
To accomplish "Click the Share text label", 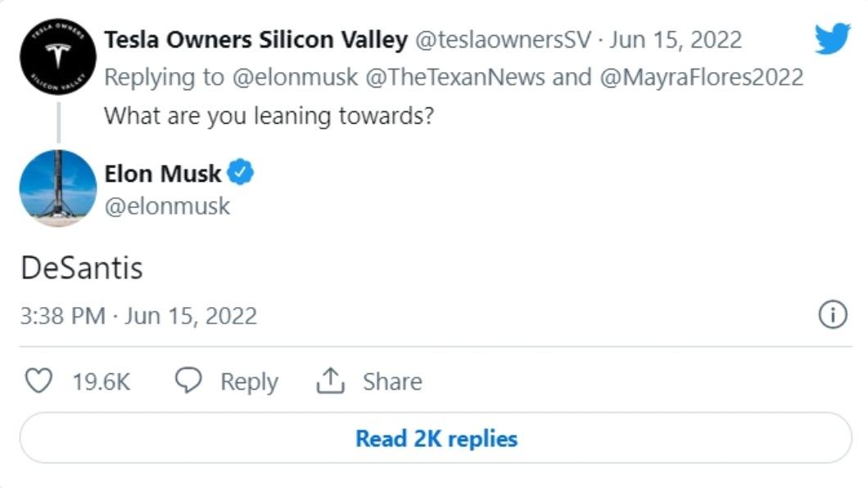I will (392, 382).
